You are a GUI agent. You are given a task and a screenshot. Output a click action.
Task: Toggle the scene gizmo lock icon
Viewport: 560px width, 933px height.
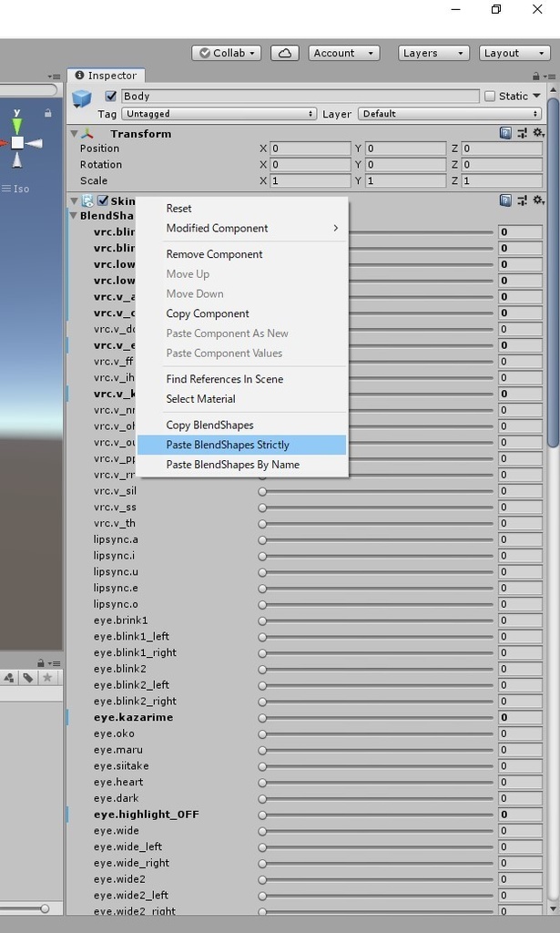(47, 113)
